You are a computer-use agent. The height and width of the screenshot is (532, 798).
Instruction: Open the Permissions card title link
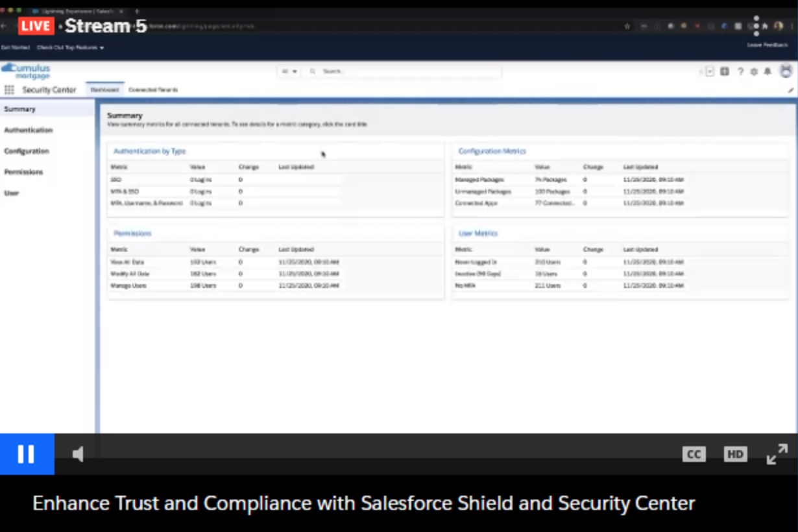tap(132, 234)
